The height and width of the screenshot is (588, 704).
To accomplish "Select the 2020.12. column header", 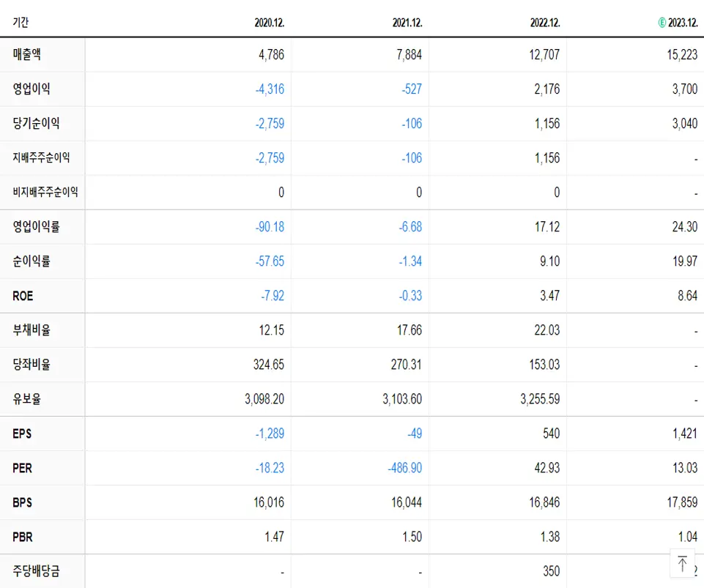I will [x=270, y=23].
